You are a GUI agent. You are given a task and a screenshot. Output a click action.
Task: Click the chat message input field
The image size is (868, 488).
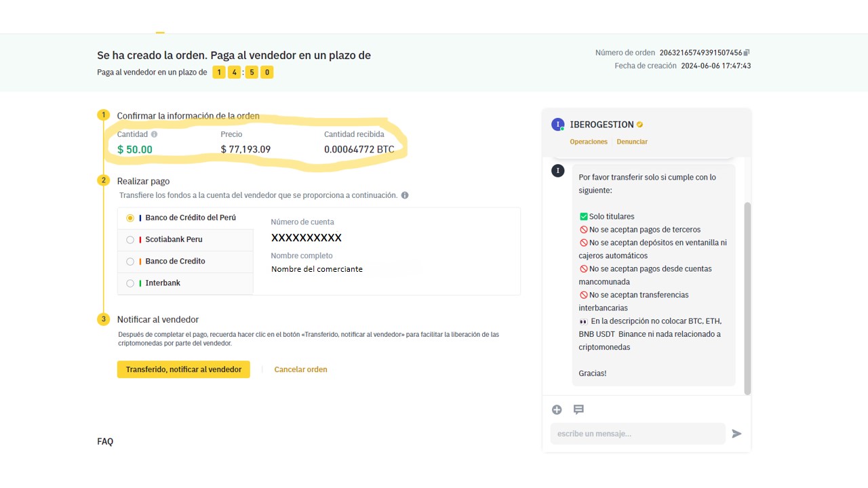pos(637,434)
